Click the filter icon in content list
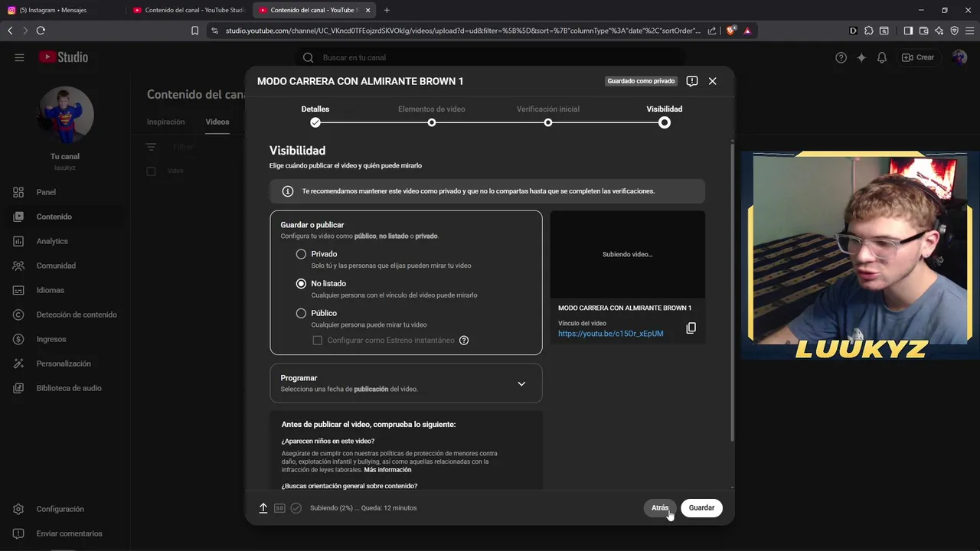The image size is (980, 551). [151, 147]
